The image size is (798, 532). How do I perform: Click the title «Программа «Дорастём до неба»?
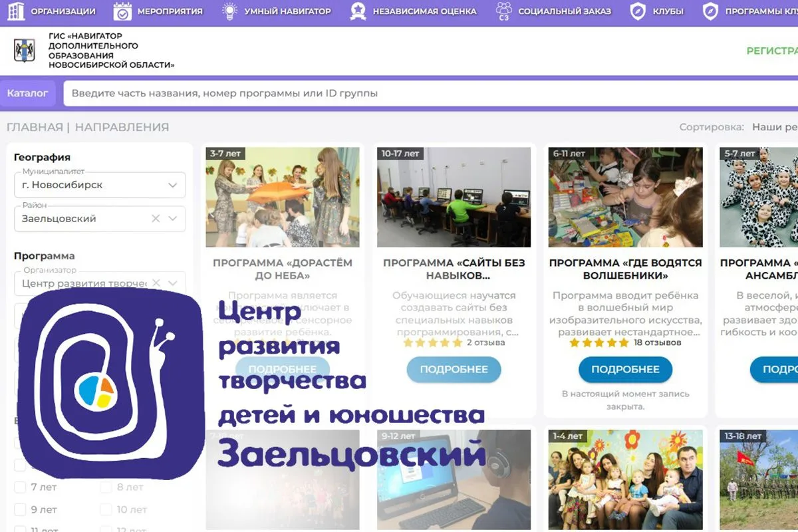coord(283,269)
